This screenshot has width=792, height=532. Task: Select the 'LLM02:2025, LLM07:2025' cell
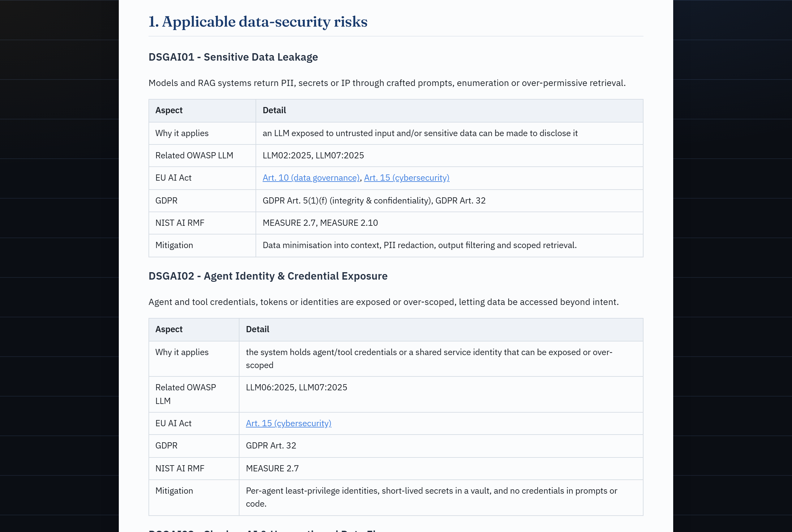click(x=449, y=155)
